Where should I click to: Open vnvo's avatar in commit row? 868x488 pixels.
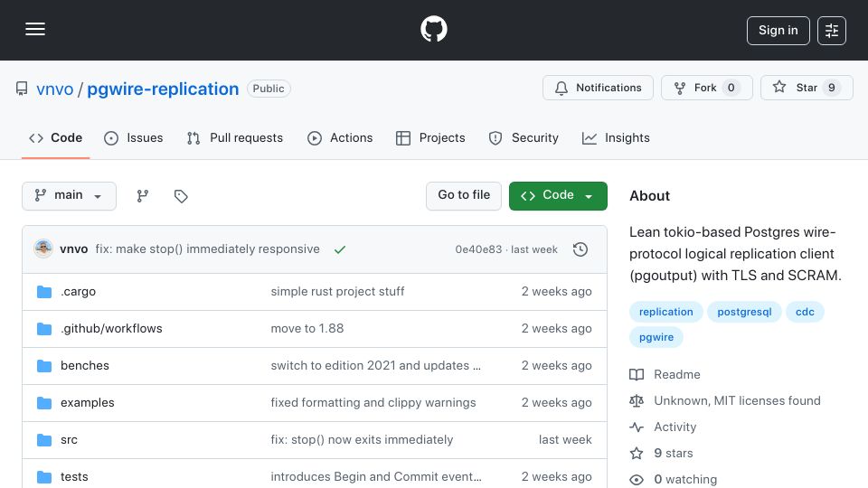pos(43,249)
